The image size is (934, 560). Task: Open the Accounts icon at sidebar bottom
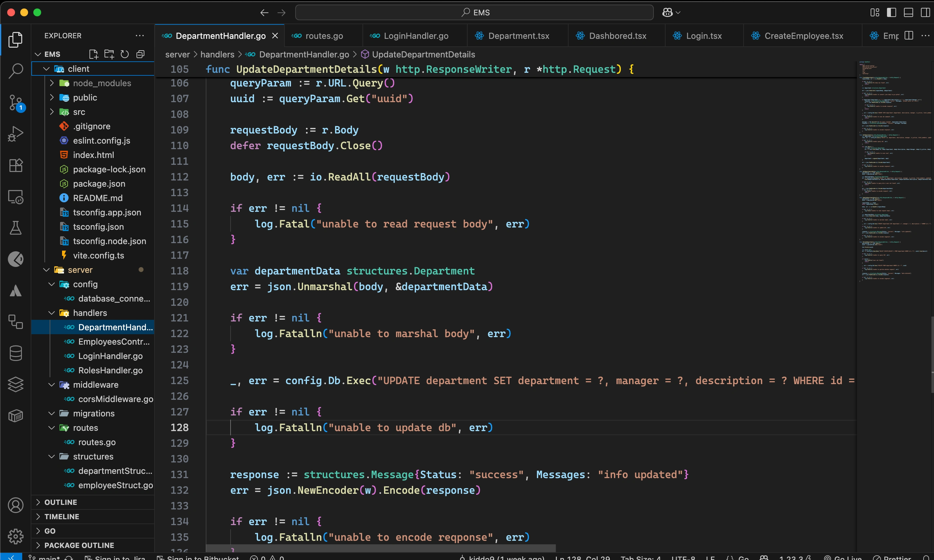tap(16, 505)
